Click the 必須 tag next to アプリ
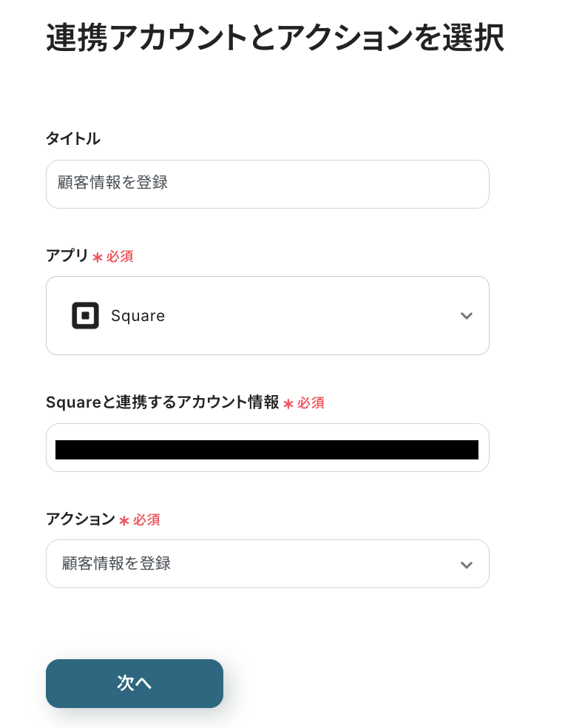The width and height of the screenshot is (565, 728). point(120,257)
